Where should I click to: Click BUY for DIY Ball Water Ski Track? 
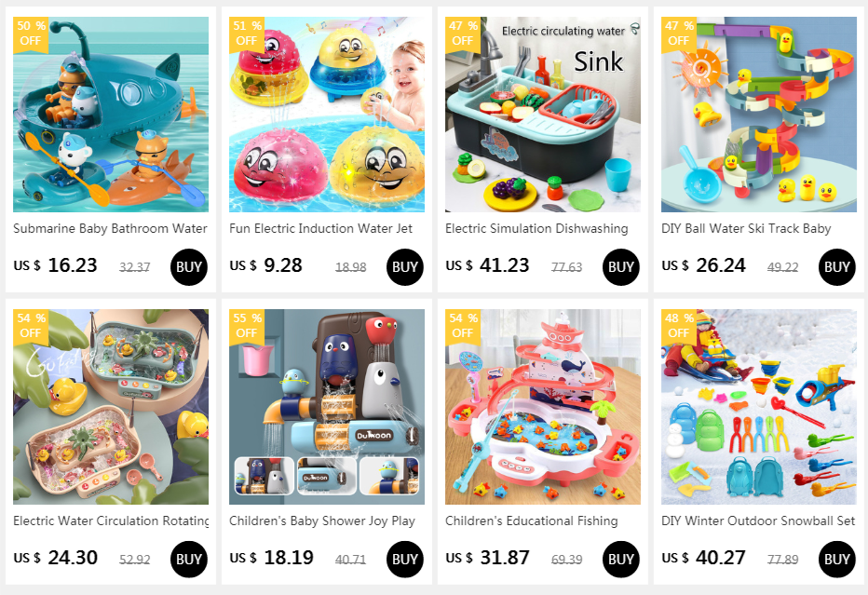point(836,267)
